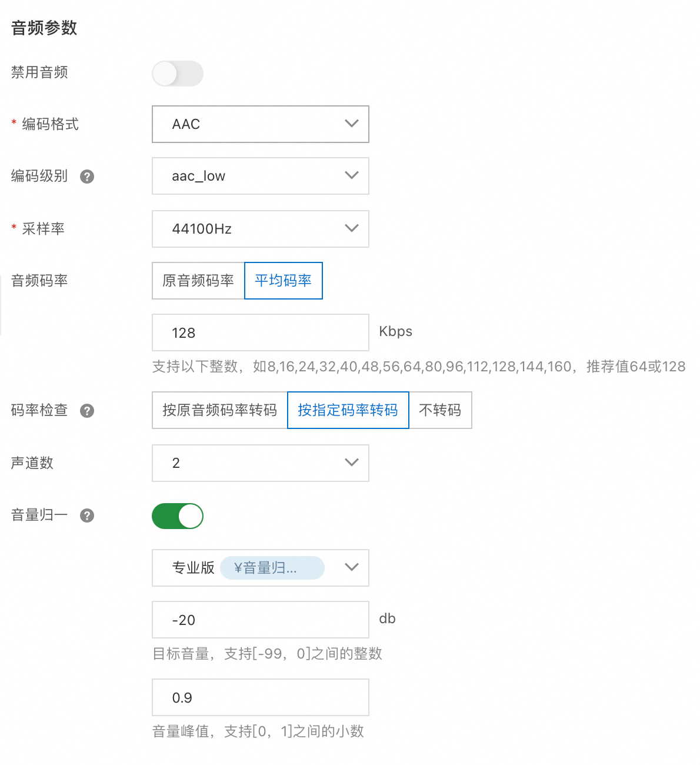The image size is (700, 765).
Task: Click help icon beside 音量归一
Action: pos(87,515)
